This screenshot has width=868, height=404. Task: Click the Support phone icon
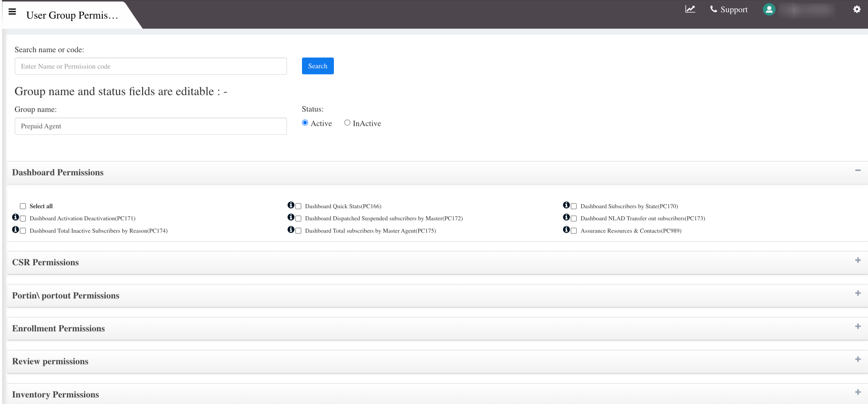click(713, 9)
